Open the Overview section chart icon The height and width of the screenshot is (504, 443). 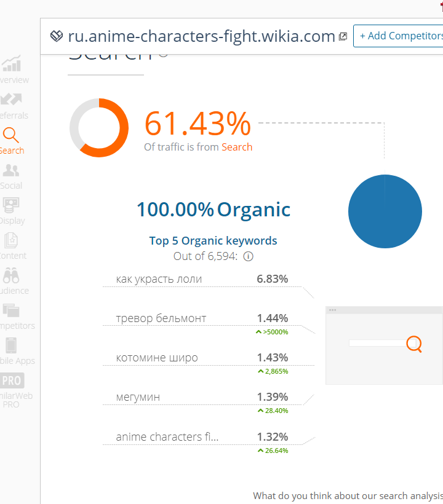click(x=12, y=63)
